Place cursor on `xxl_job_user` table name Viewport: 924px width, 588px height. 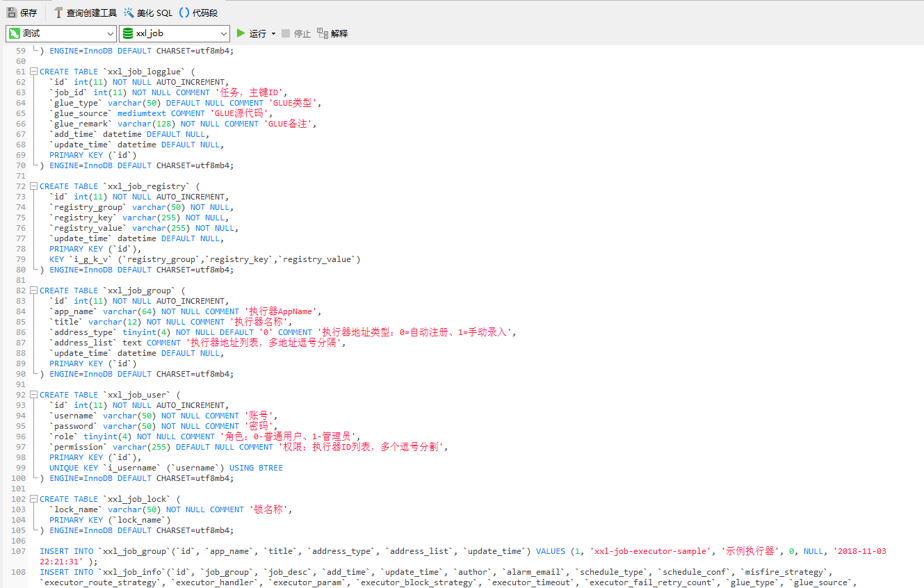tap(137, 395)
